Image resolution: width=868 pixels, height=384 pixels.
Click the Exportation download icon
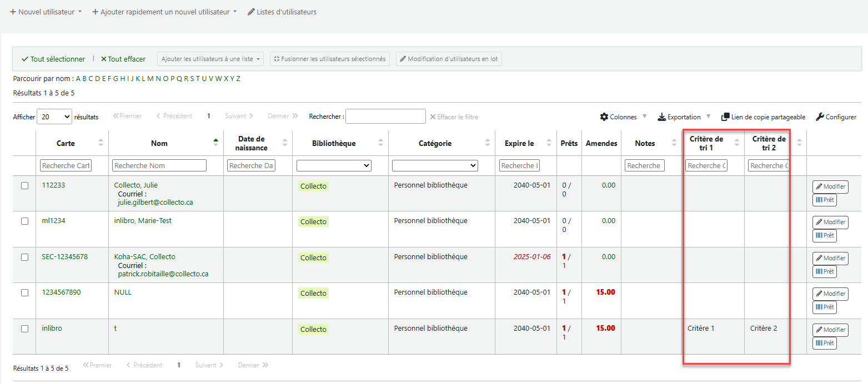[661, 117]
